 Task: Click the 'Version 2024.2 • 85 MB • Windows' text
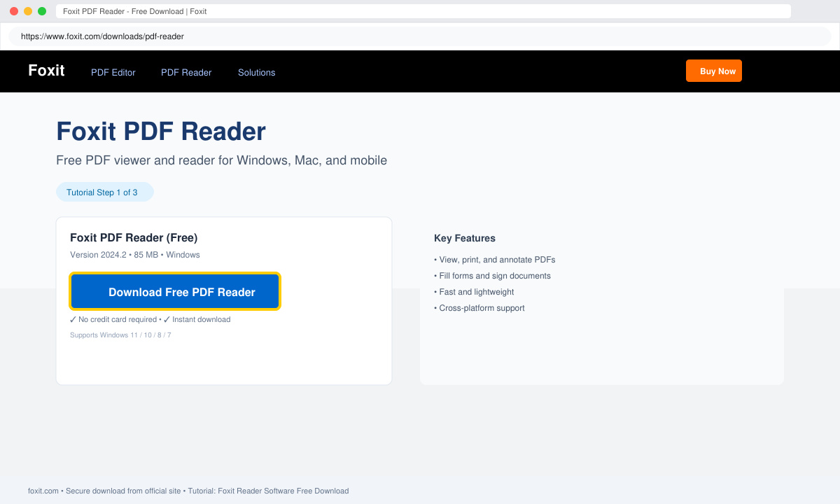tap(135, 255)
